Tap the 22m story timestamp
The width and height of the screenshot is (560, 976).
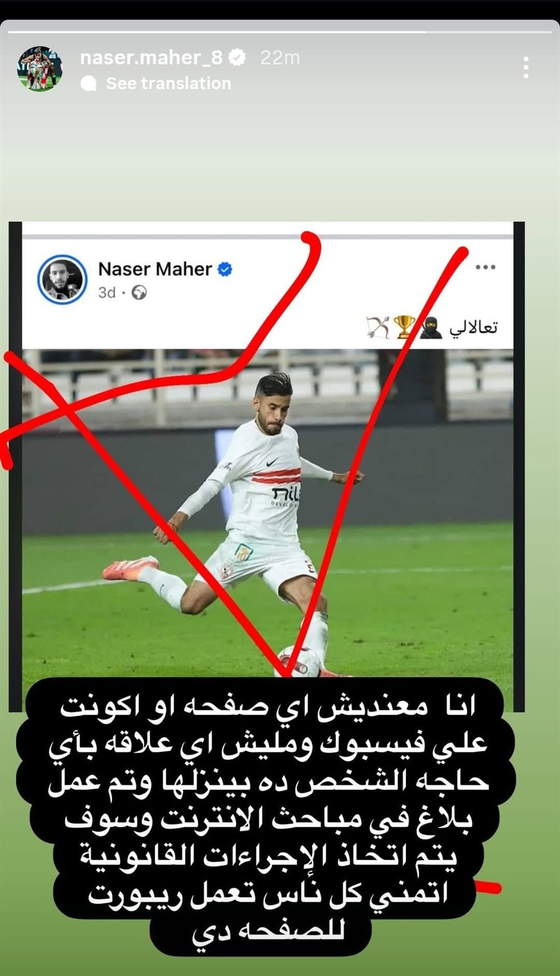280,57
